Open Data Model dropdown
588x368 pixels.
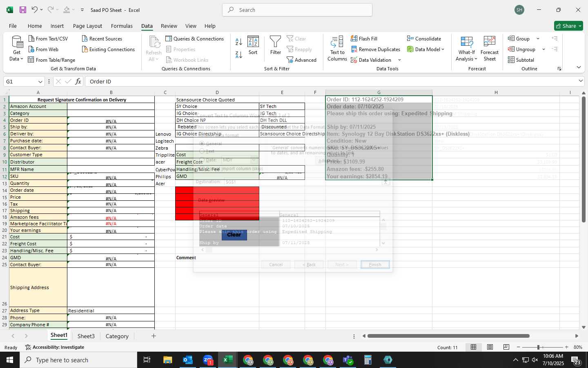pyautogui.click(x=425, y=49)
